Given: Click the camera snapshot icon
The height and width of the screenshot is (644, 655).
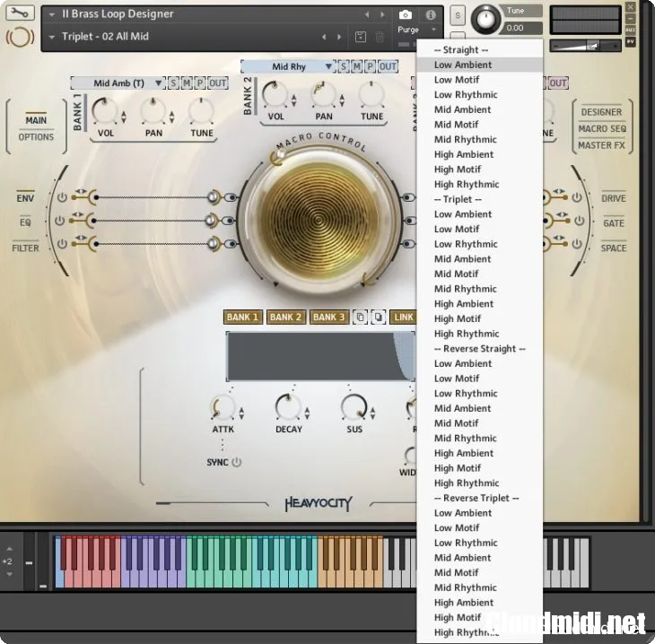Looking at the screenshot, I should 405,15.
